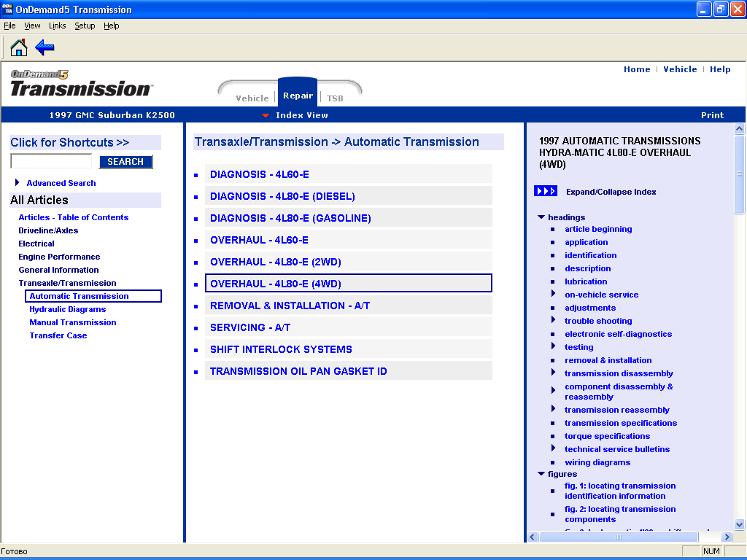Jump to article beginning heading
Image resolution: width=747 pixels, height=560 pixels.
coord(598,229)
